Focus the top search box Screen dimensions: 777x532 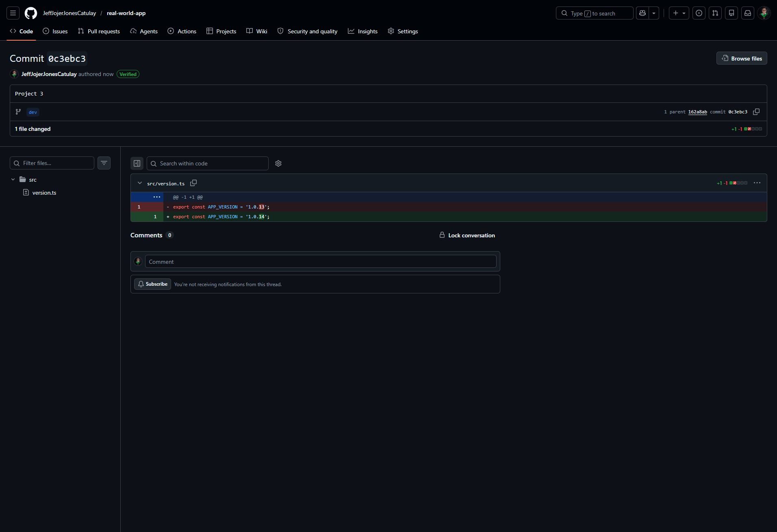tap(595, 13)
